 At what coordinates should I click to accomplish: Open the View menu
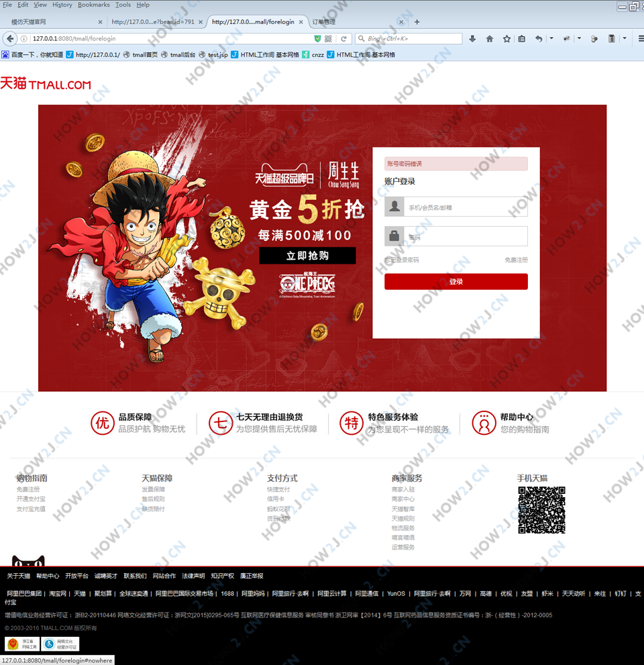click(40, 5)
